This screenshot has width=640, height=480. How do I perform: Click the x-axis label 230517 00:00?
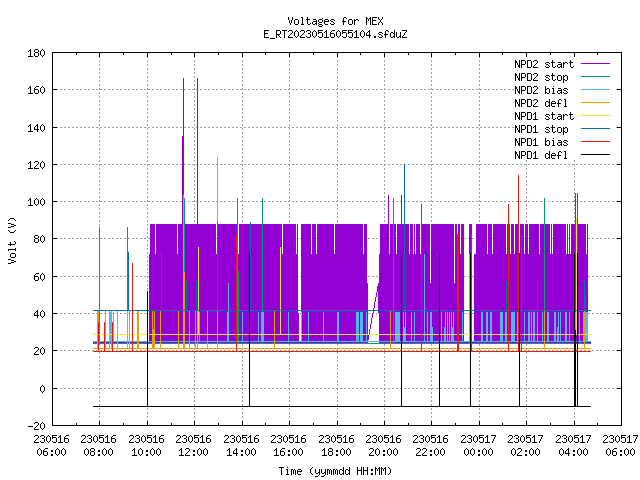(478, 446)
